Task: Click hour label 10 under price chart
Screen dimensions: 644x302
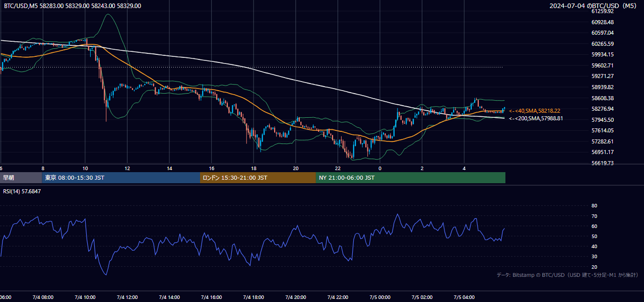Action: click(85, 168)
